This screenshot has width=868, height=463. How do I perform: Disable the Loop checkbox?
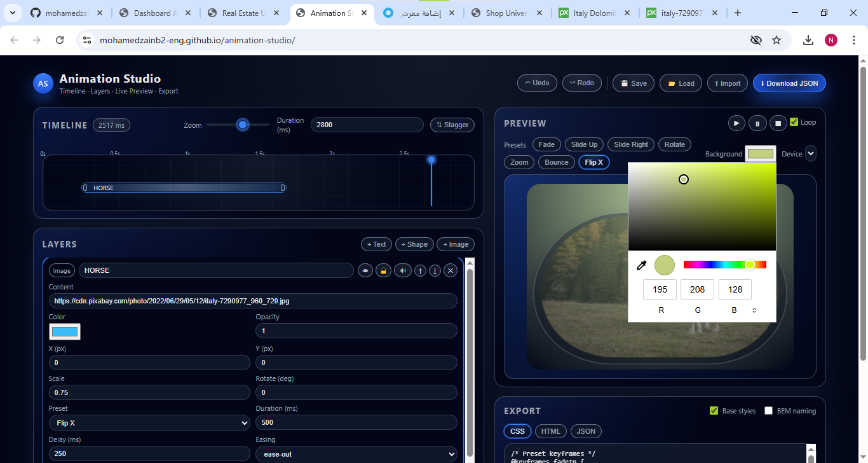(x=794, y=122)
